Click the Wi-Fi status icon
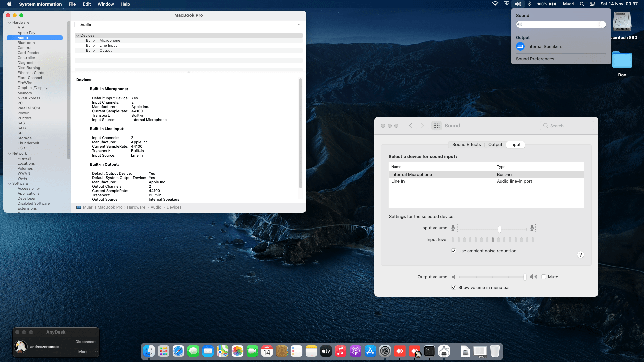Screen dimensions: 644x362 pyautogui.click(x=495, y=4)
